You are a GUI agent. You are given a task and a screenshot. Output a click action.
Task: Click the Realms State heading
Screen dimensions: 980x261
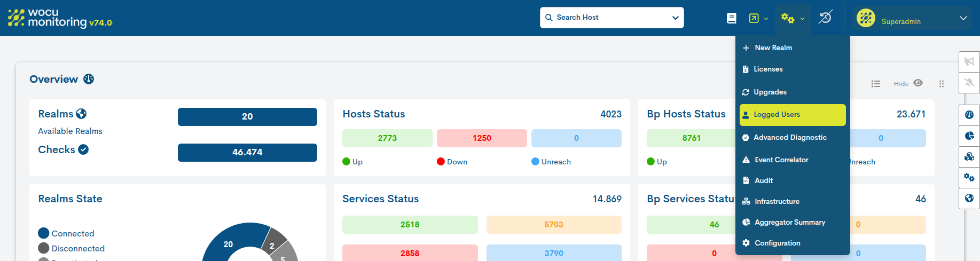70,199
